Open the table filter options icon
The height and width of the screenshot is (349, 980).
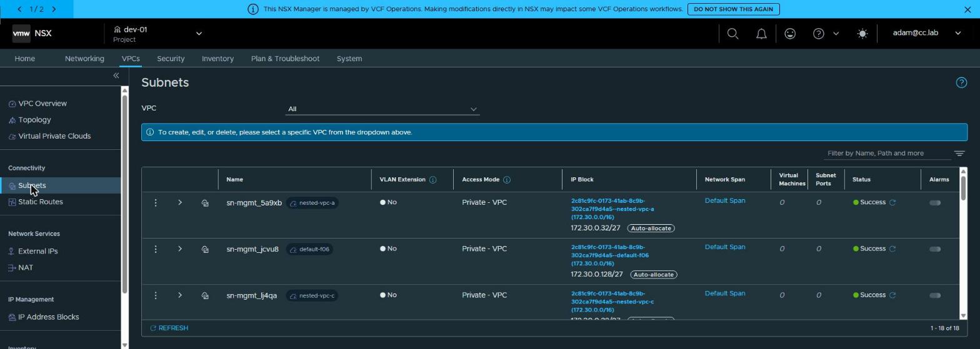959,154
